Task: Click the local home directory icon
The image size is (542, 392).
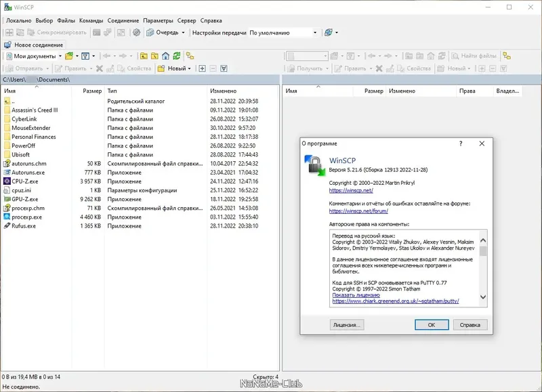Action: 165,56
